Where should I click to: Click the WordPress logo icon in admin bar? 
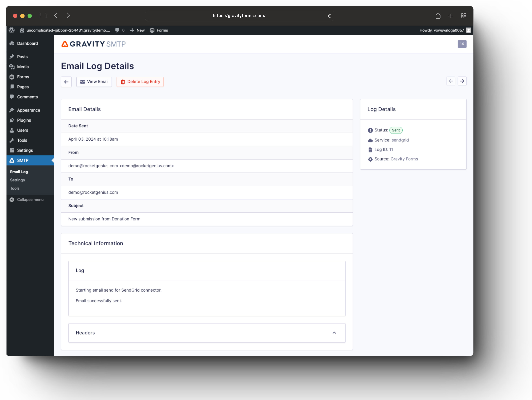(12, 30)
